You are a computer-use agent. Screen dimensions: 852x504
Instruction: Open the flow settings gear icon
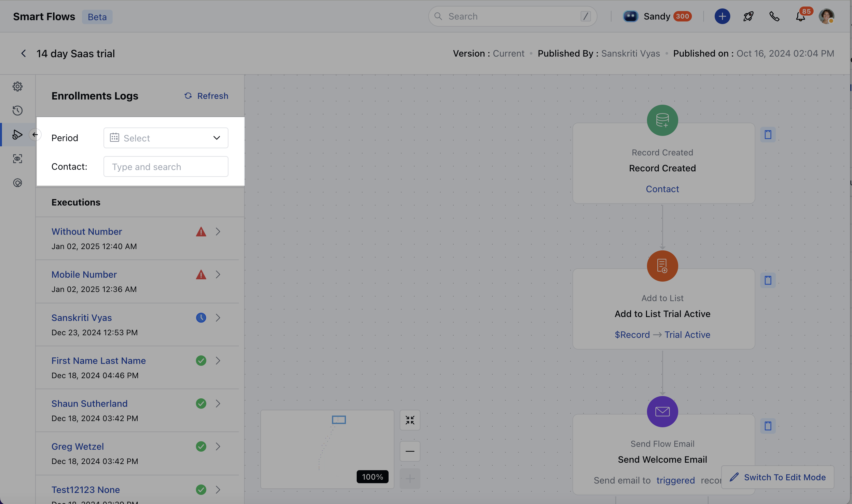17,86
